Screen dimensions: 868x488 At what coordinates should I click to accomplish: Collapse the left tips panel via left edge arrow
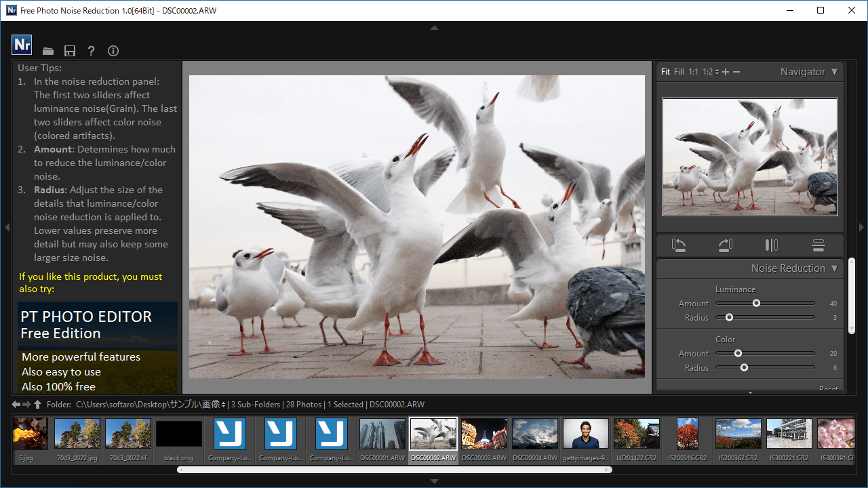7,227
